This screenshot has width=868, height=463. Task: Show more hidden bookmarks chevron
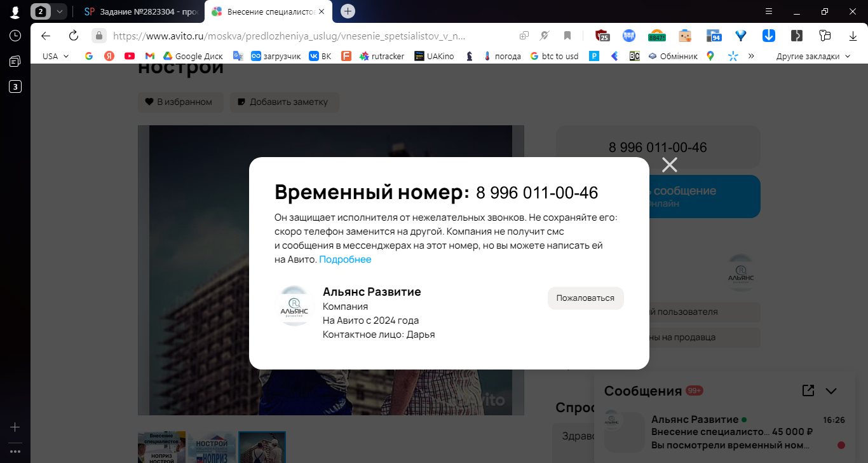pos(751,56)
